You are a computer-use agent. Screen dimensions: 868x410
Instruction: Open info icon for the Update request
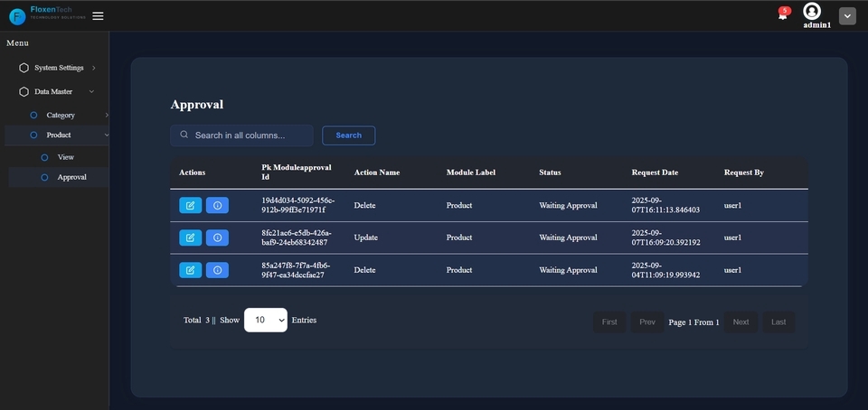tap(217, 238)
